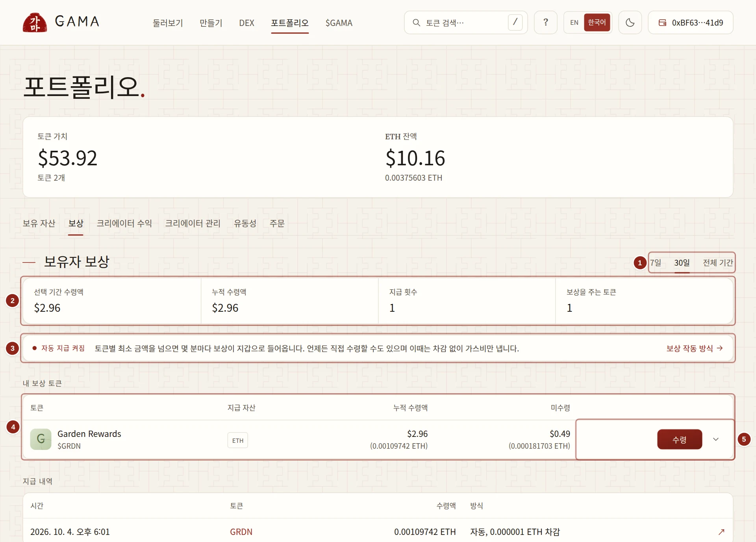The height and width of the screenshot is (542, 756).
Task: Focus the 토큰 검색 search field
Action: point(466,22)
